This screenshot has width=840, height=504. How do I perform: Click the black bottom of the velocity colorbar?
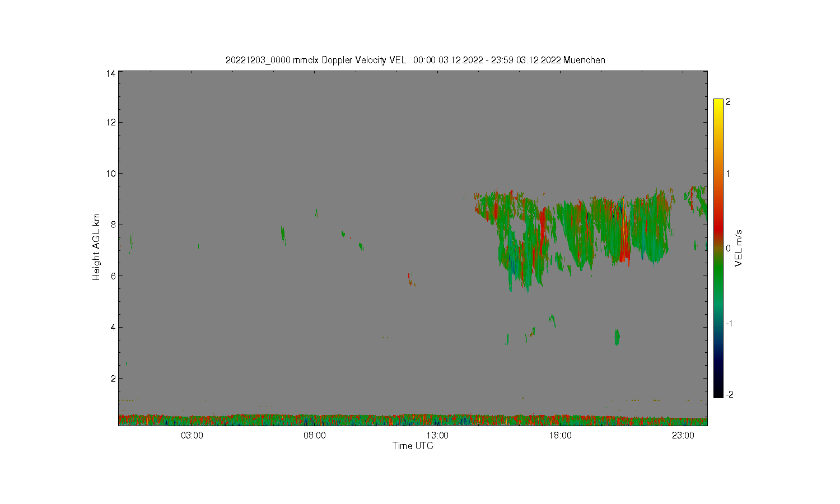click(718, 391)
